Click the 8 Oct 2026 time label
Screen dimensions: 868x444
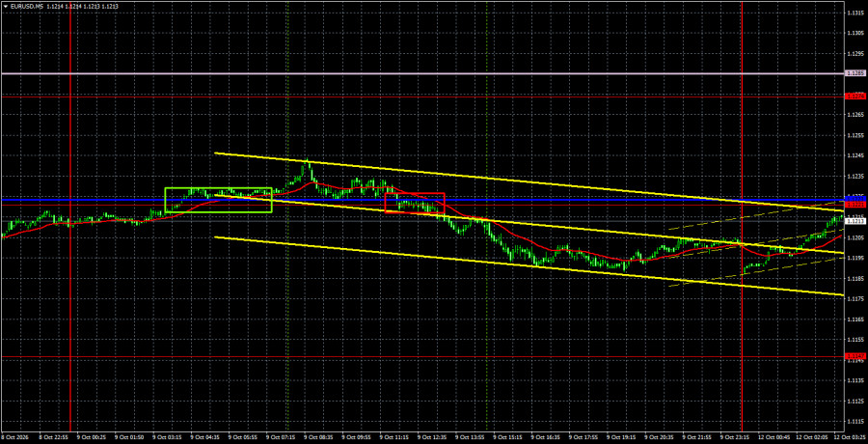click(14, 437)
